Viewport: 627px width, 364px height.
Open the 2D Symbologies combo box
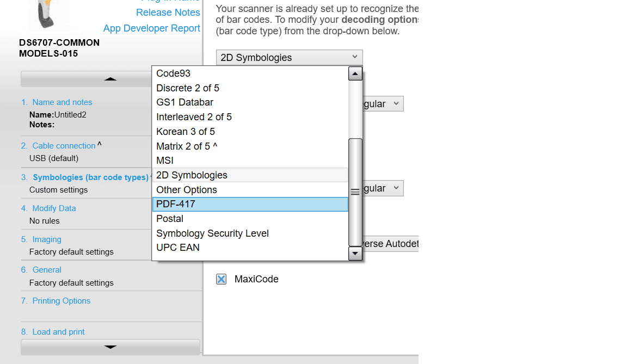pos(289,58)
